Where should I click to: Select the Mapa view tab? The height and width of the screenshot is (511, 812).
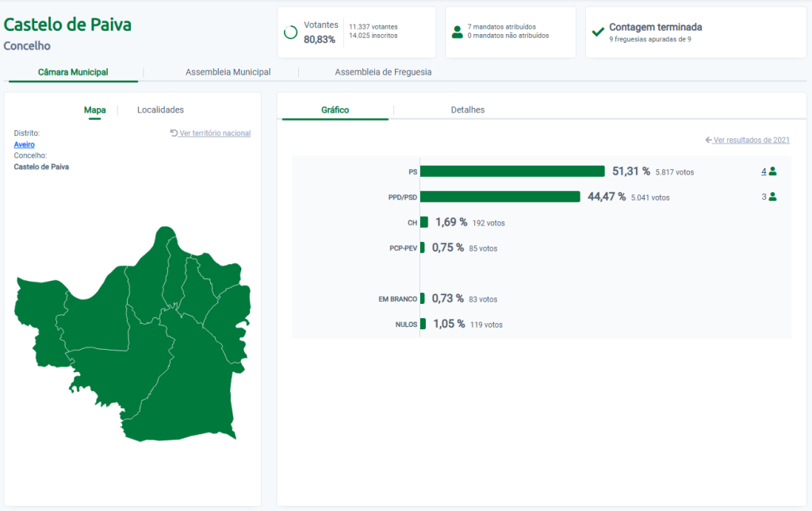click(95, 110)
